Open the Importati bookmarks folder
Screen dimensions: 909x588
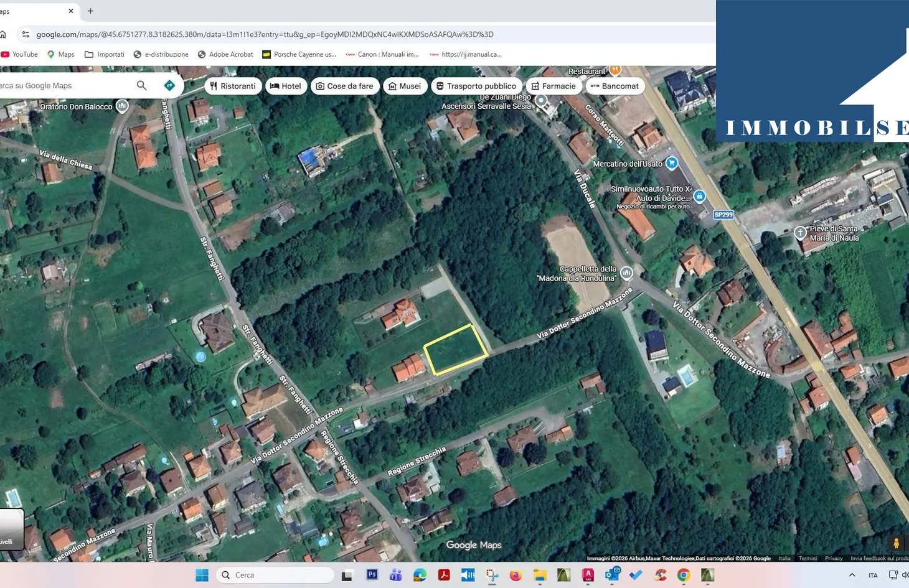[104, 54]
